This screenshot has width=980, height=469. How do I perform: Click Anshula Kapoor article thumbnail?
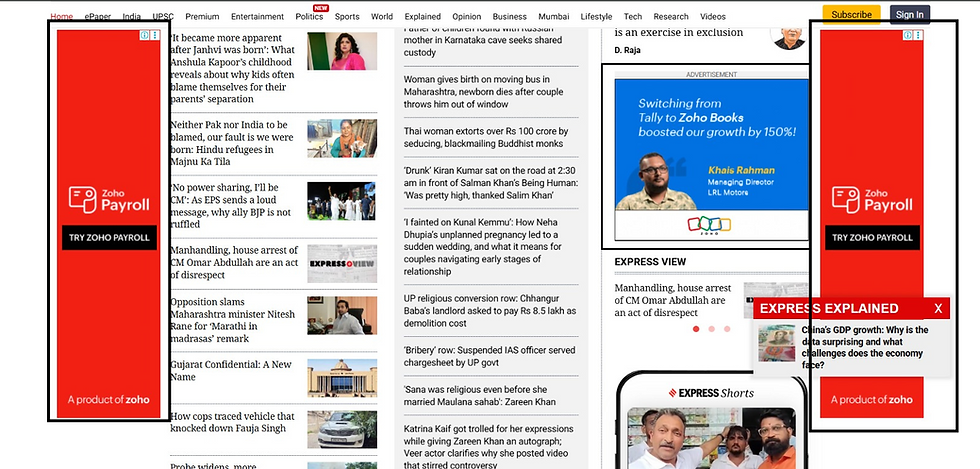coord(342,51)
